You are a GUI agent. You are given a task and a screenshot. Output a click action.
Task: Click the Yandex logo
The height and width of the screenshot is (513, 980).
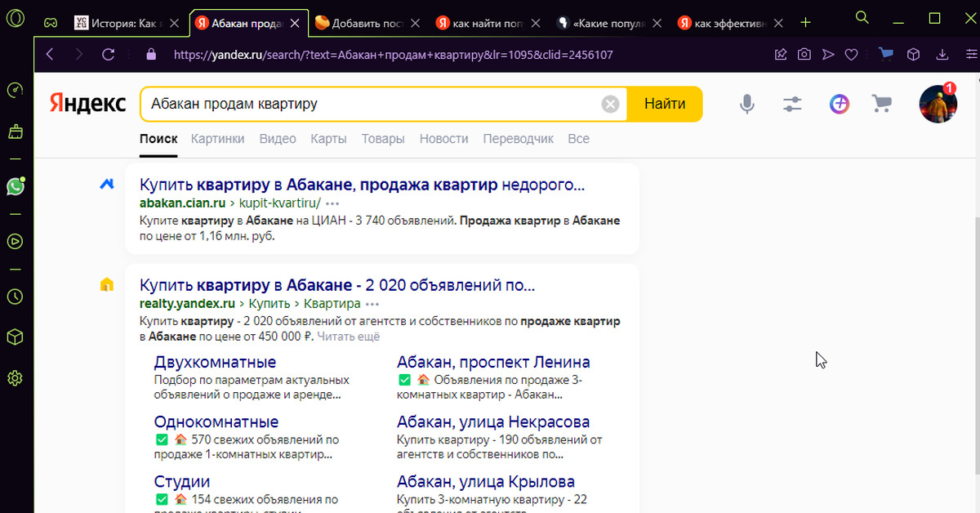[87, 104]
